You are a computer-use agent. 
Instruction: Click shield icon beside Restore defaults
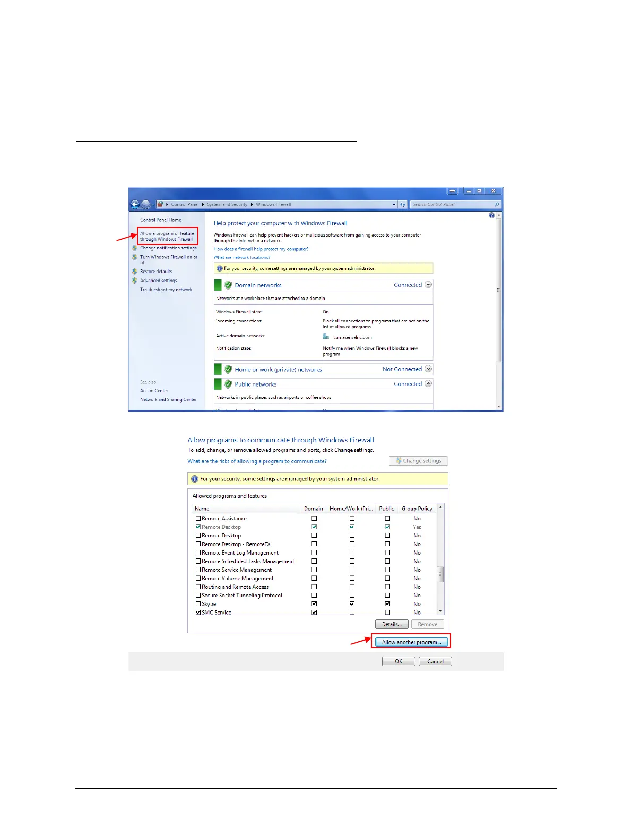[x=135, y=271]
